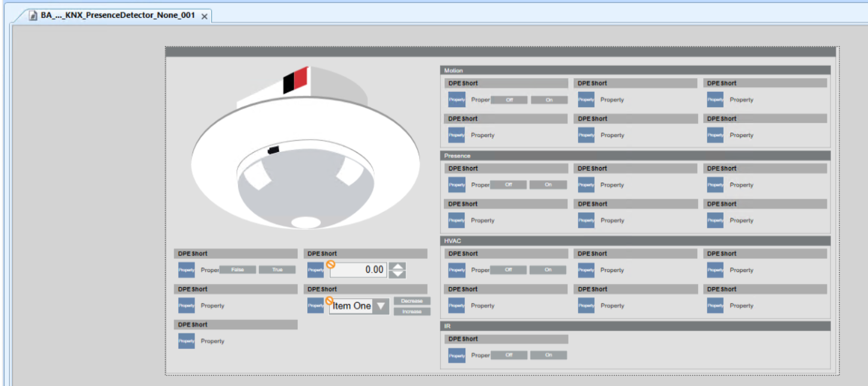
Task: Click the 0.00 numeric input field
Action: (x=358, y=270)
